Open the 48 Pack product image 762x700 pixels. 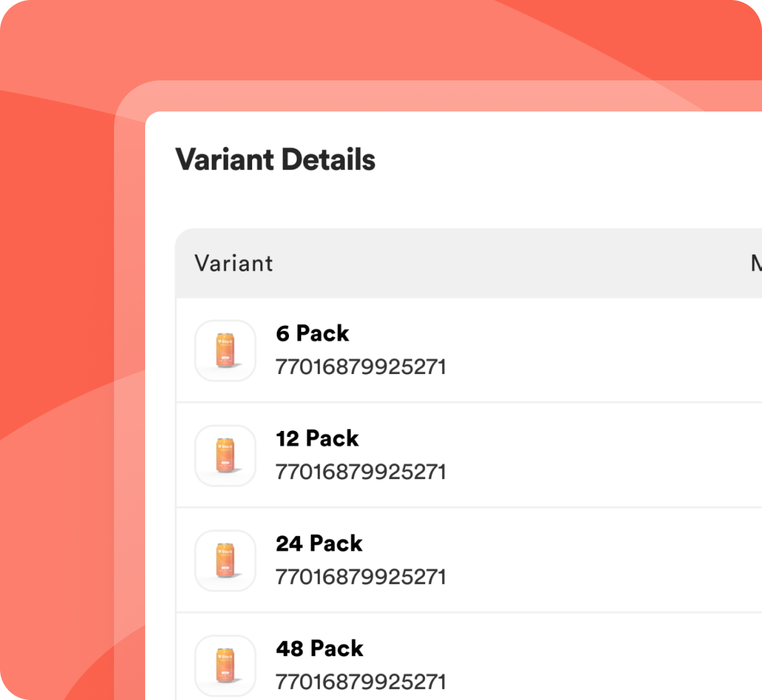pos(225,665)
